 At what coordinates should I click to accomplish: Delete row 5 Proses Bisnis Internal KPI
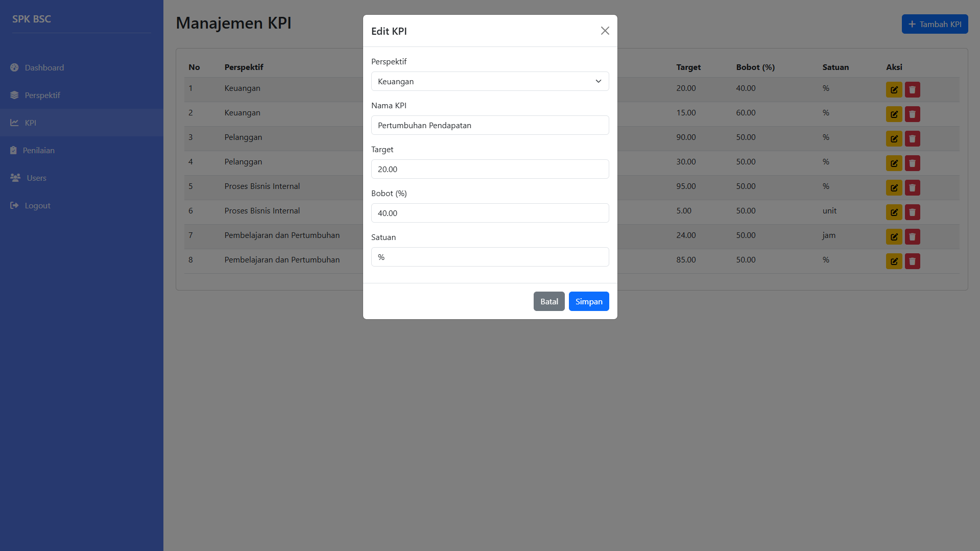[x=912, y=187]
